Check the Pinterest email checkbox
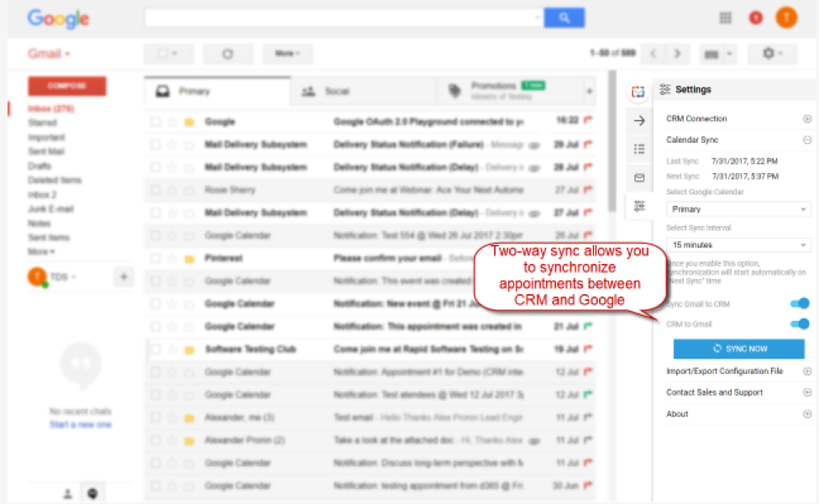 [155, 259]
